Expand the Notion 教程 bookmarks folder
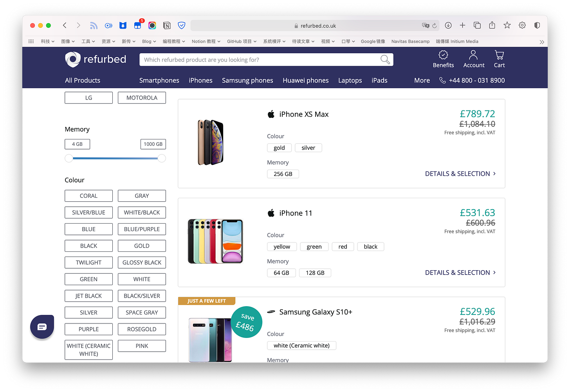The height and width of the screenshot is (392, 570). click(x=206, y=42)
